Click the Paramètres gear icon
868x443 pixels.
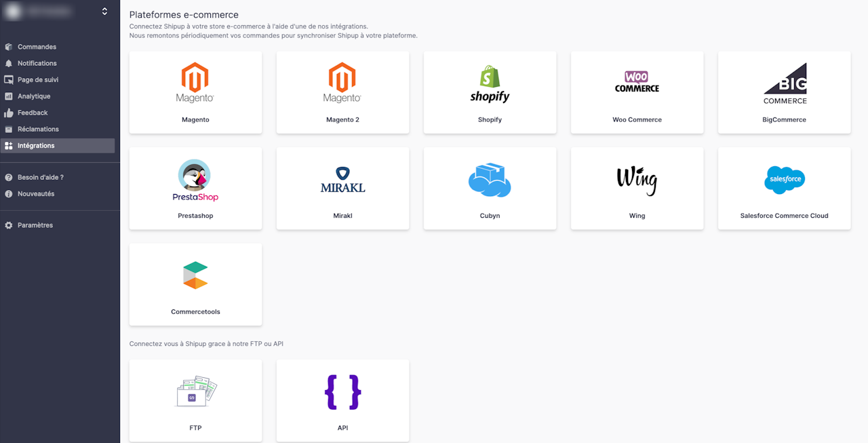point(9,225)
